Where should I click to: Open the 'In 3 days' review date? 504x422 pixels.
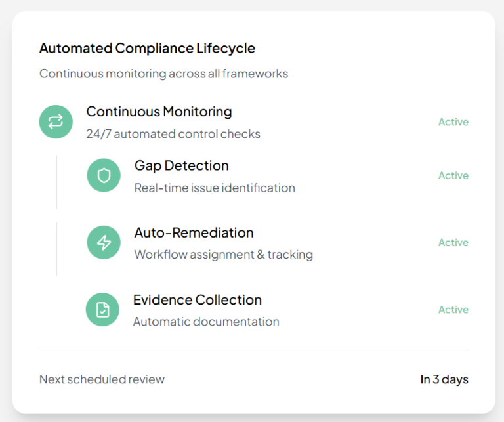pos(444,379)
